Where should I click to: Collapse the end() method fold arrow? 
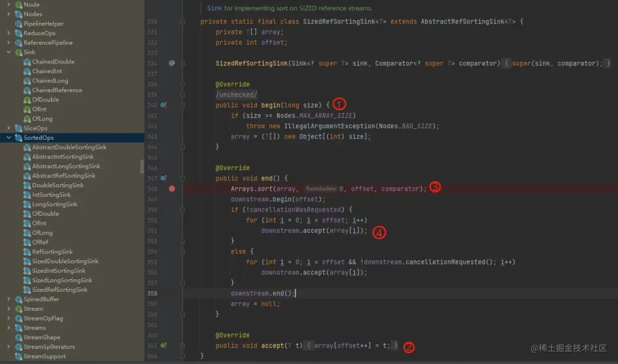[x=182, y=178]
